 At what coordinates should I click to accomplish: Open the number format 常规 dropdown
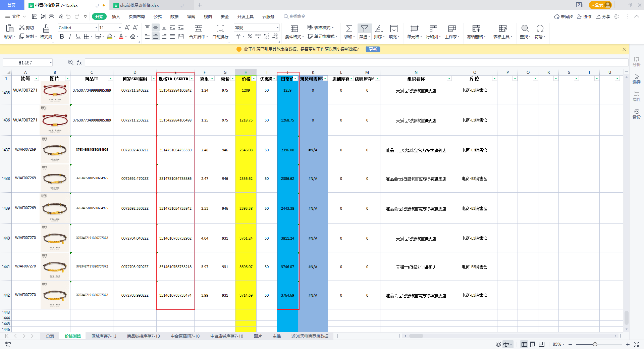tap(277, 28)
